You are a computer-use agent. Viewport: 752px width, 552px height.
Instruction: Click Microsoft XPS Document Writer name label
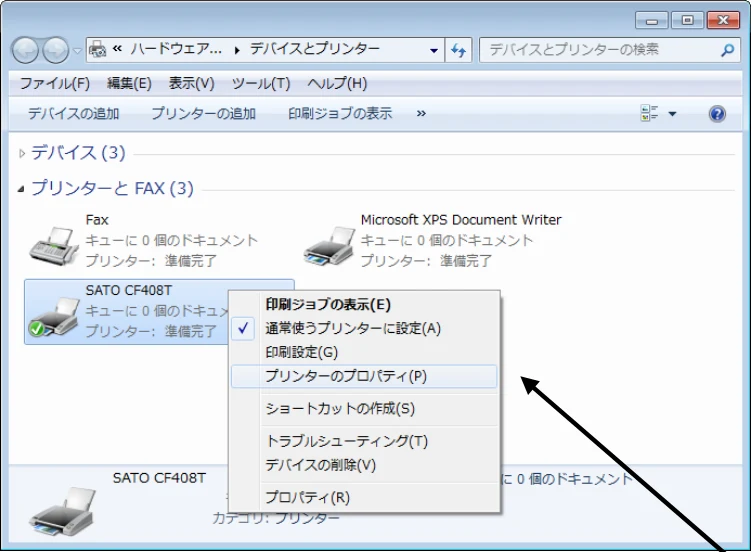(461, 220)
